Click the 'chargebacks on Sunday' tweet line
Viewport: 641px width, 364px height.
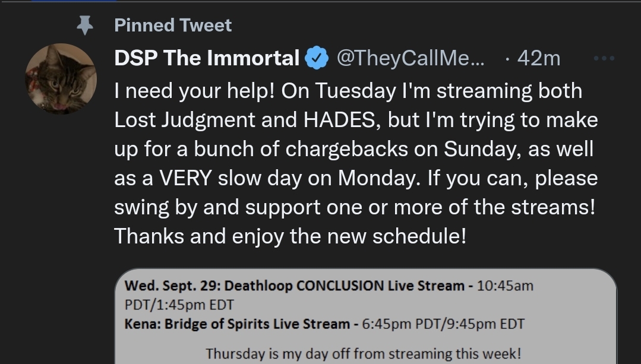point(353,149)
